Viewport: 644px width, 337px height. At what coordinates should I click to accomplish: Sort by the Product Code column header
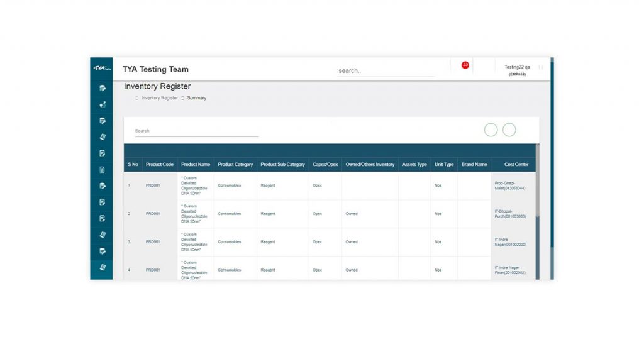click(x=159, y=165)
